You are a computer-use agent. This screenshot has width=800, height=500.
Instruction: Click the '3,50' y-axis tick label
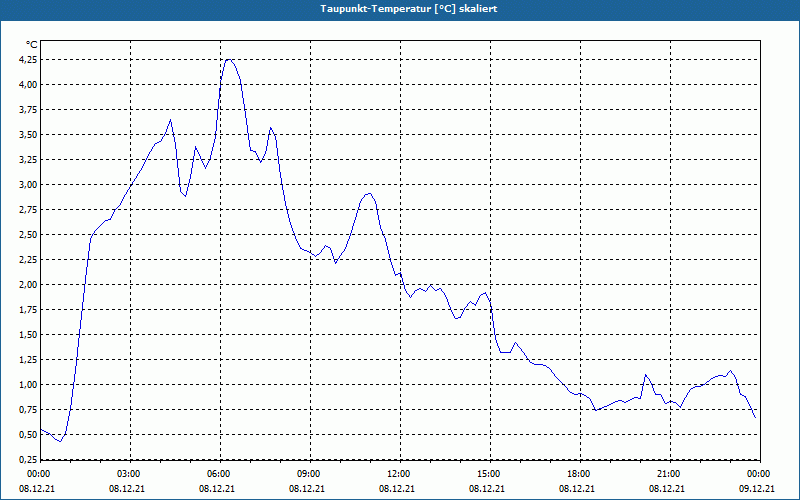pos(28,135)
